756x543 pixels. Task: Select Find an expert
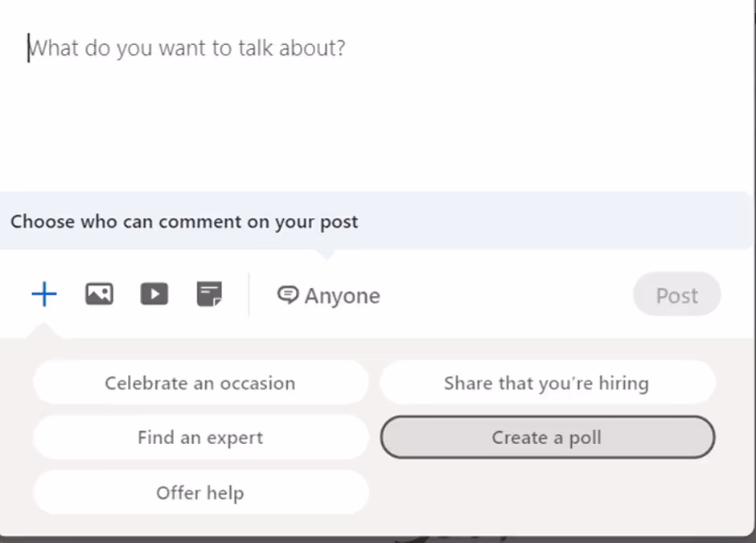pyautogui.click(x=199, y=437)
